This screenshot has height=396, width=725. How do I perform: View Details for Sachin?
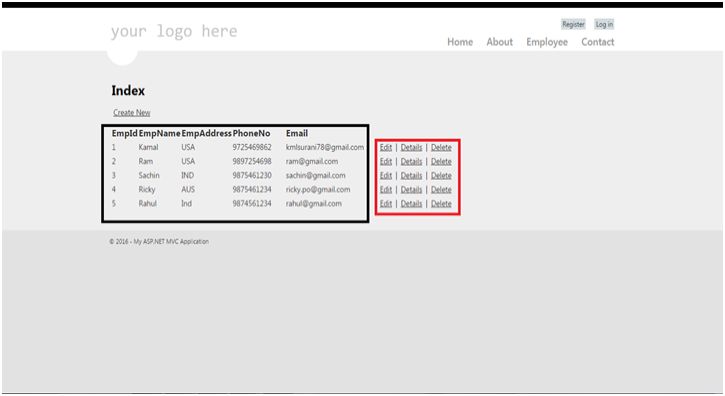click(411, 176)
